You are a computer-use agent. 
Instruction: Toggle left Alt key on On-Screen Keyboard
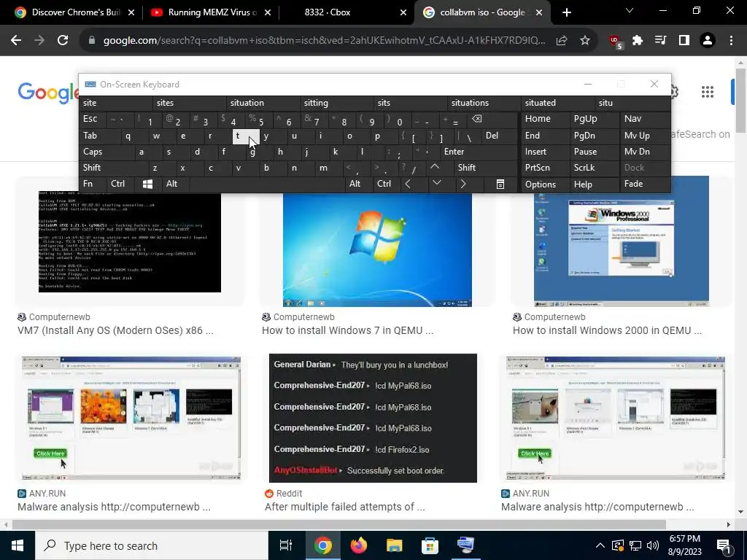pos(175,184)
